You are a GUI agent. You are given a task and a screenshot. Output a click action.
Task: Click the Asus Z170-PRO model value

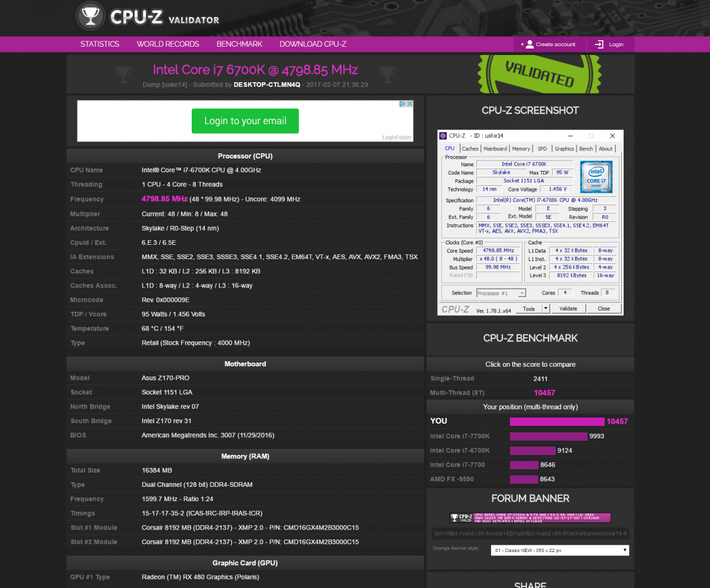[166, 378]
